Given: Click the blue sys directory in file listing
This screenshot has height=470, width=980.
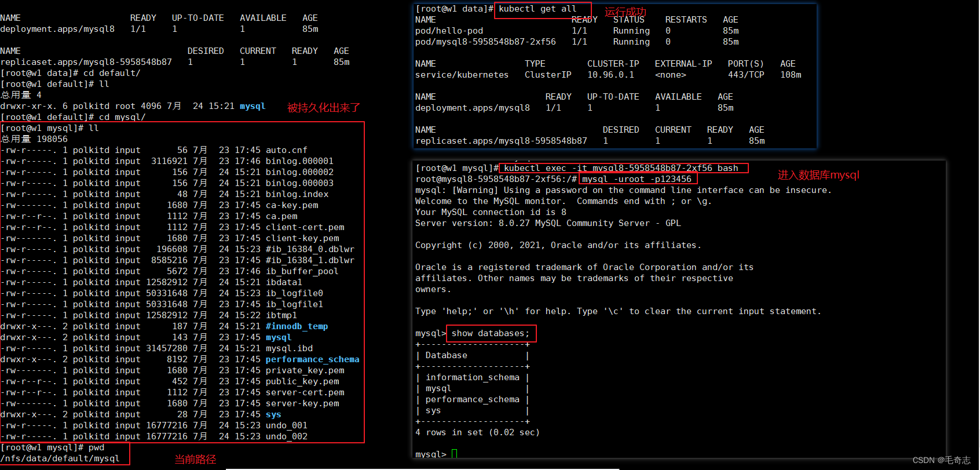Looking at the screenshot, I should point(273,414).
